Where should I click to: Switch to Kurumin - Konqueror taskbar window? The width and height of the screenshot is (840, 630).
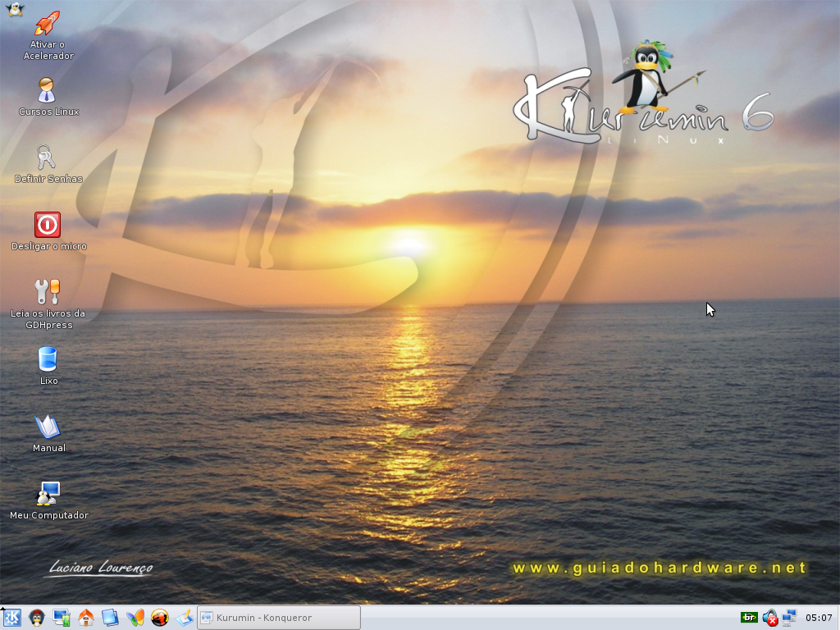coord(279,618)
